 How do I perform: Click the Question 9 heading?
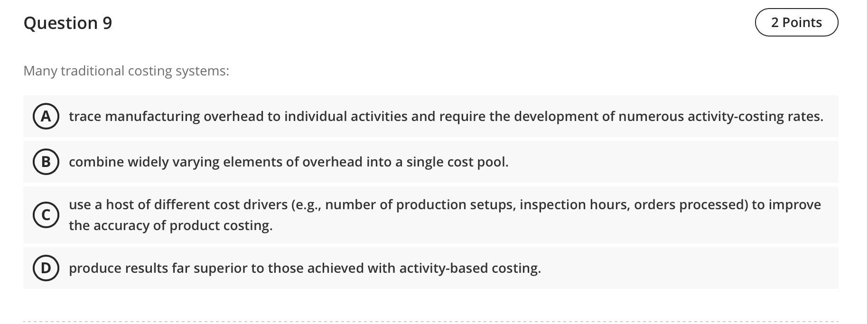(67, 22)
